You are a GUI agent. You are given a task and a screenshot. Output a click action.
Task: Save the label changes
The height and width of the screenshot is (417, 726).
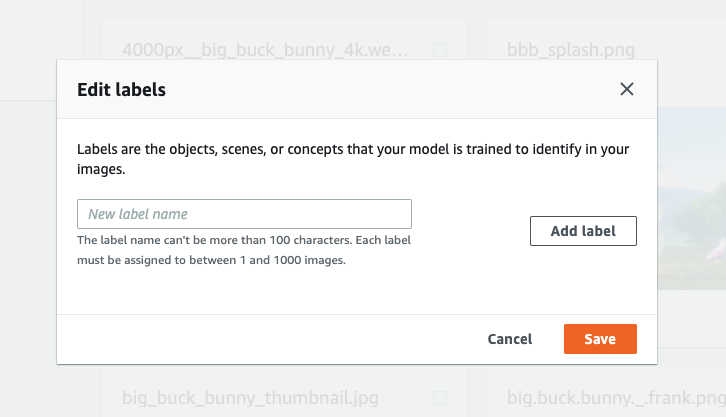pyautogui.click(x=600, y=339)
